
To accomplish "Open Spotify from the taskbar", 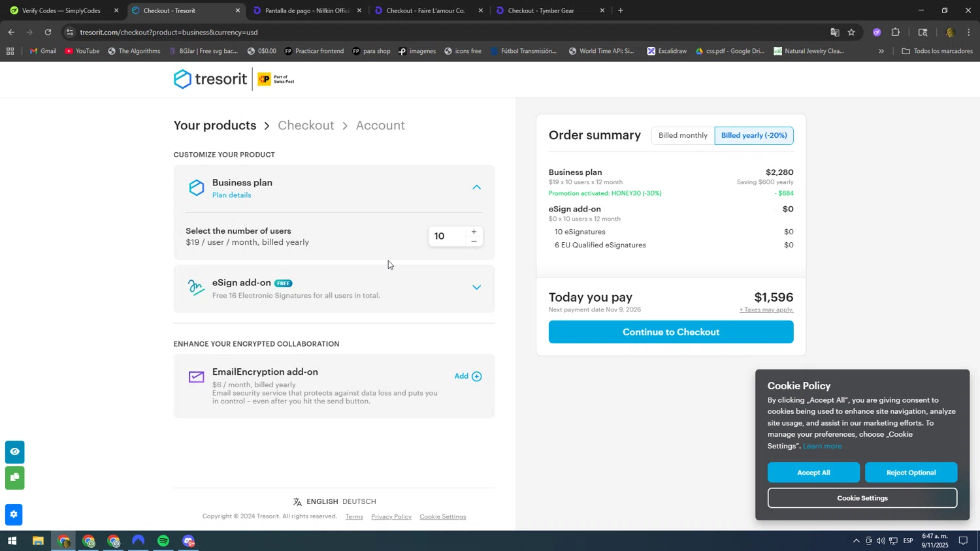I will (x=163, y=541).
